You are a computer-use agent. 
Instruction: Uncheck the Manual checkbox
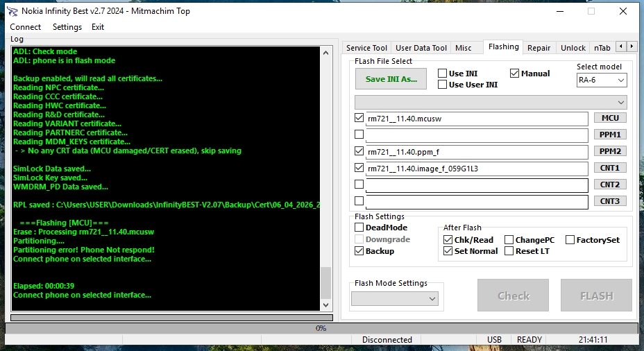click(x=515, y=74)
